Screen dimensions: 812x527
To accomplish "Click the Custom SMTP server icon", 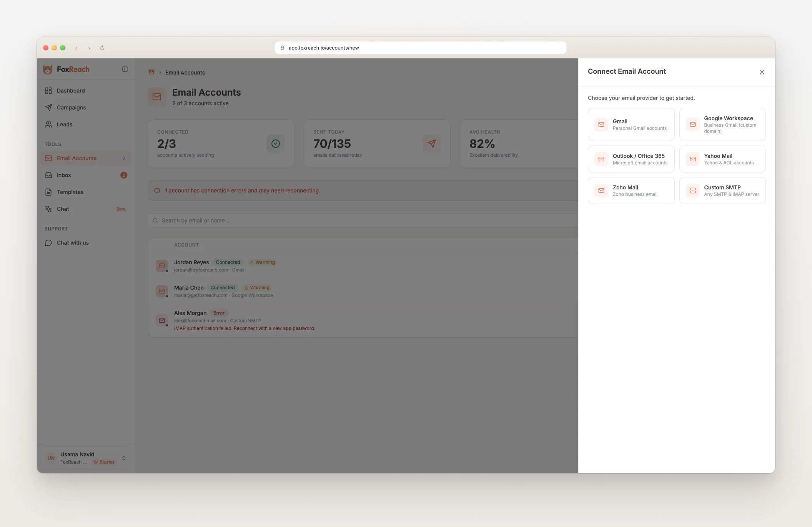I will (x=692, y=191).
